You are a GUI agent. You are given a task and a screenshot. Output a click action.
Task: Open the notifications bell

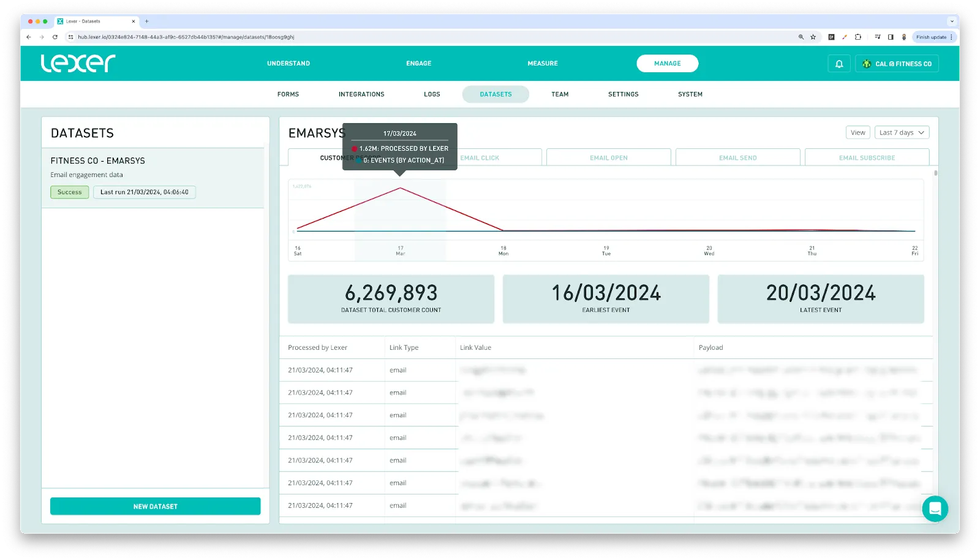[x=839, y=64]
